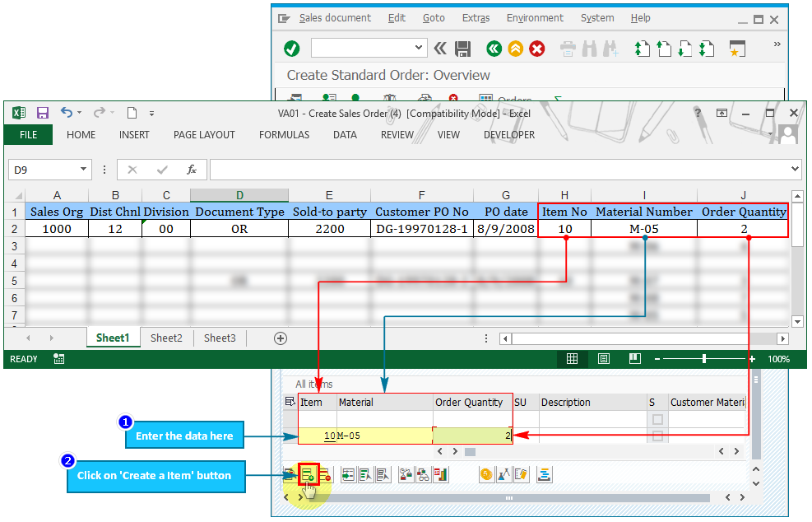This screenshot has width=812, height=522.
Task: Open the FORMULAS ribbon tab
Action: click(x=284, y=135)
